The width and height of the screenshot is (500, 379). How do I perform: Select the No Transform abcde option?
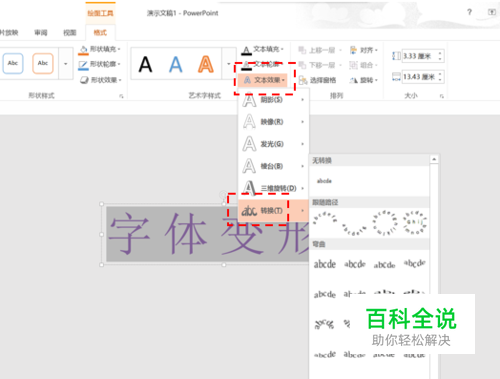pyautogui.click(x=324, y=181)
